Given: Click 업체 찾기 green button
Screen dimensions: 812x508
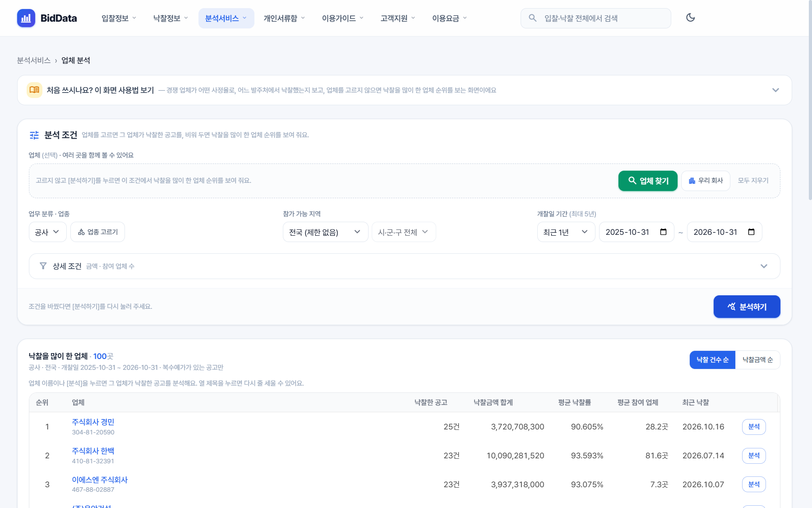Looking at the screenshot, I should tap(648, 181).
